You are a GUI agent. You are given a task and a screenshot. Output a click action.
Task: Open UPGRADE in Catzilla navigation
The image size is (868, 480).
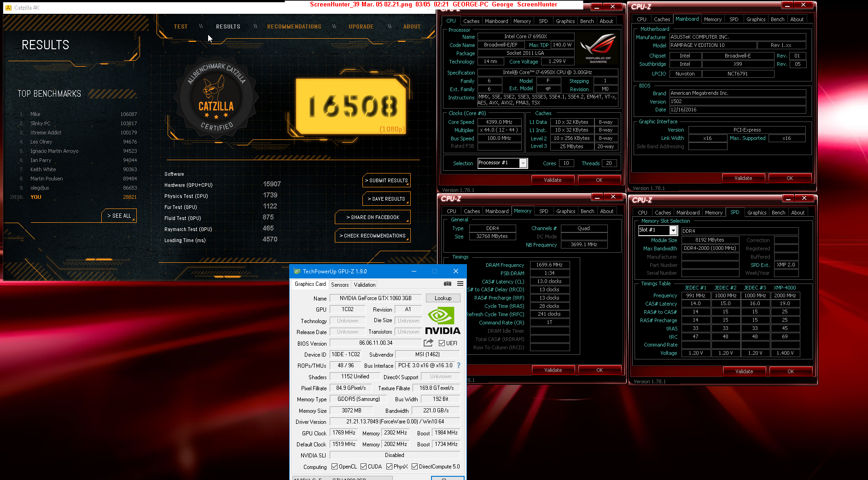(361, 27)
